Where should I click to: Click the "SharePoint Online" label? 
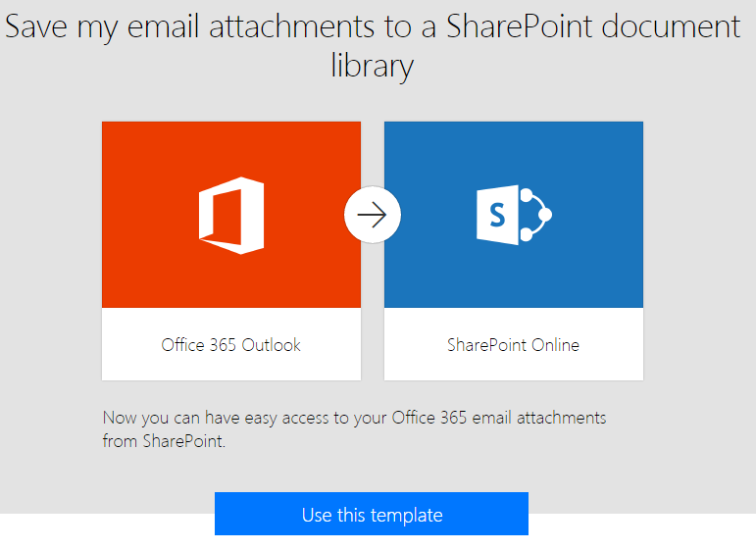tap(513, 345)
